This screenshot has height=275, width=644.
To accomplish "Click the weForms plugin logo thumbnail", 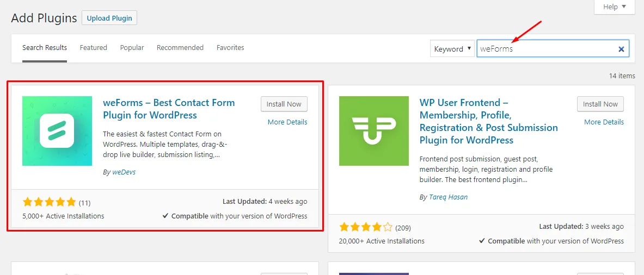I will [57, 131].
